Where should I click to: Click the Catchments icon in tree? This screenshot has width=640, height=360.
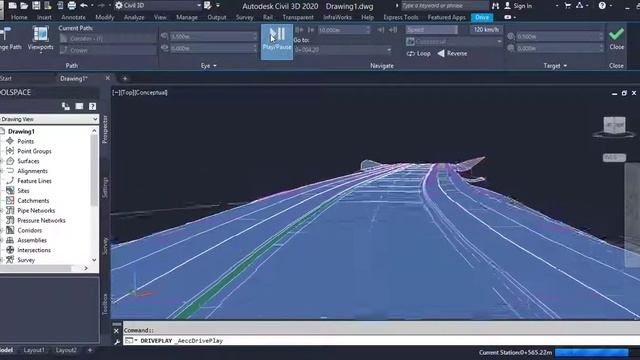[x=10, y=200]
